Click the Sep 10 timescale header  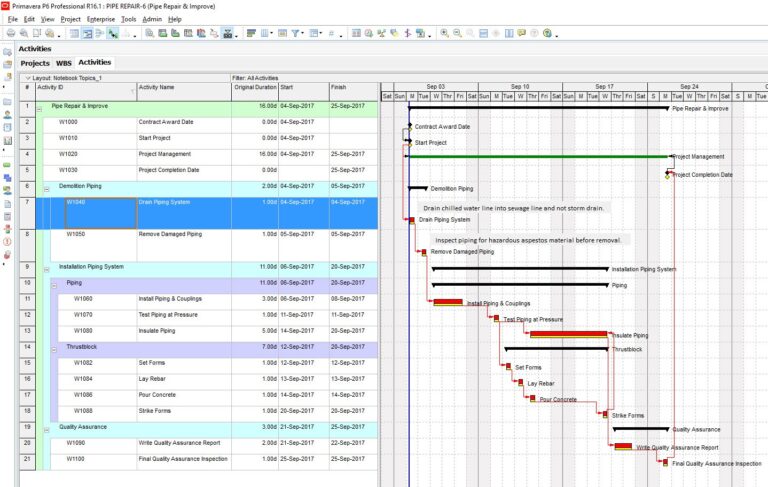point(520,86)
